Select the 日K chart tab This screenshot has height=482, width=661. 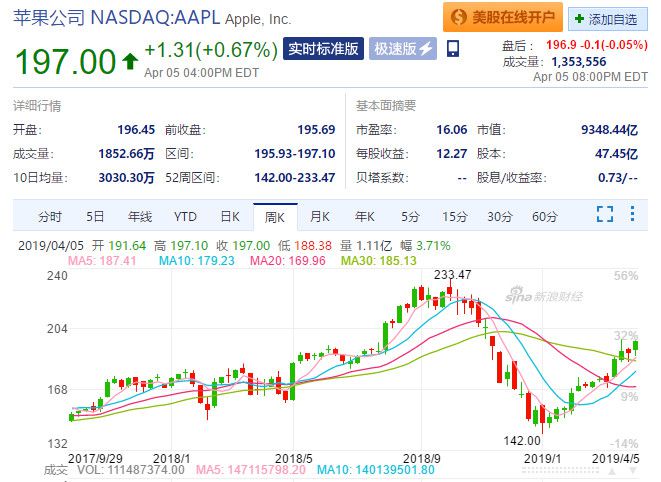[230, 217]
